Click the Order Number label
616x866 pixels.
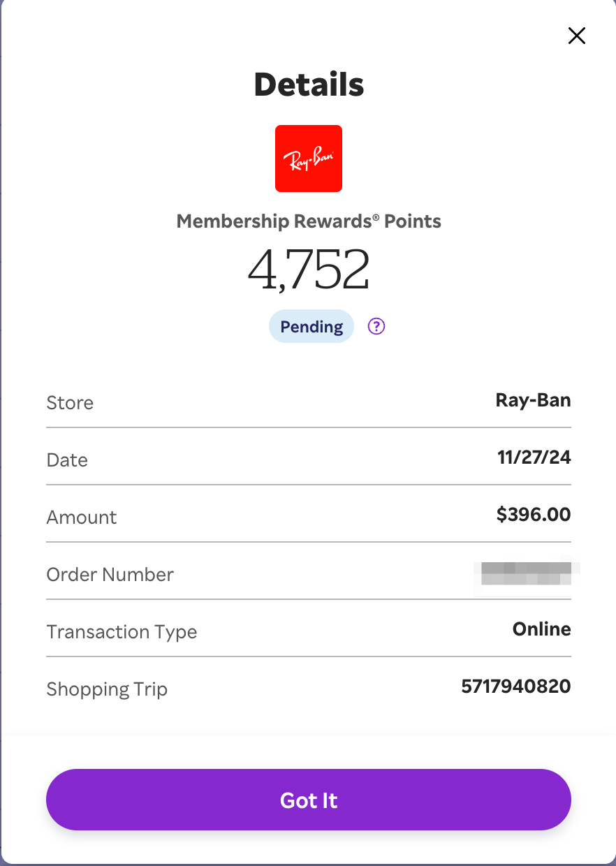click(x=110, y=575)
